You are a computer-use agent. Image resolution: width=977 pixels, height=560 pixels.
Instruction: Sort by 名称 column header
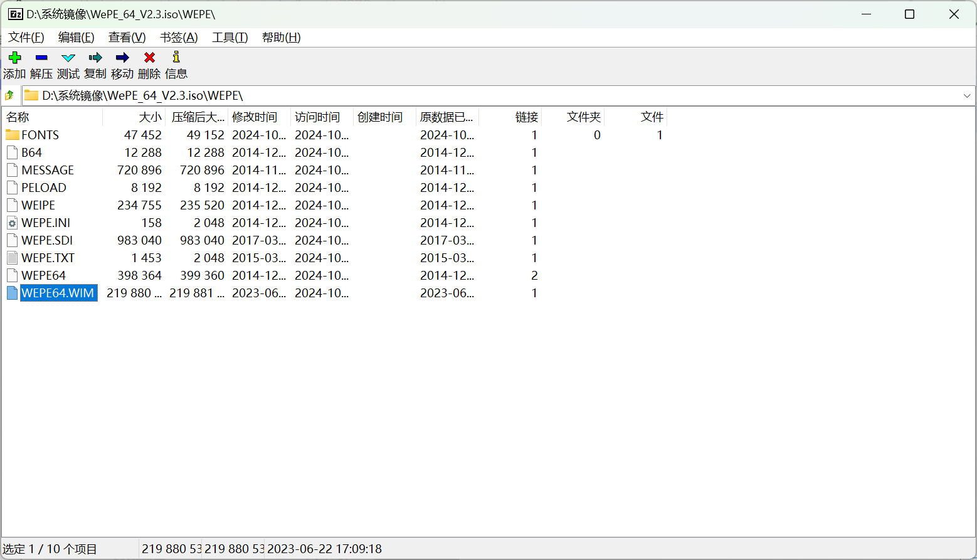click(53, 117)
